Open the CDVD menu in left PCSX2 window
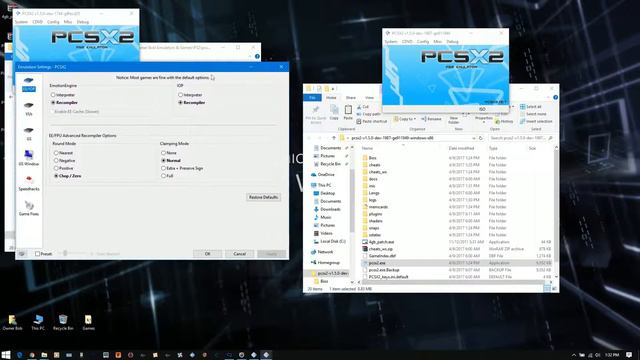Screen dimensions: 640x360 (38, 22)
